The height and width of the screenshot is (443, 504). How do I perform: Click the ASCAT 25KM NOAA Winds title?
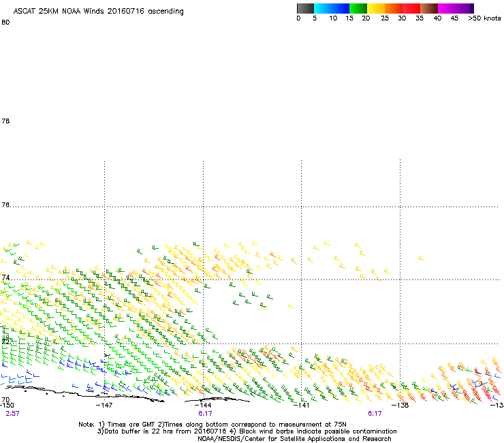[98, 12]
